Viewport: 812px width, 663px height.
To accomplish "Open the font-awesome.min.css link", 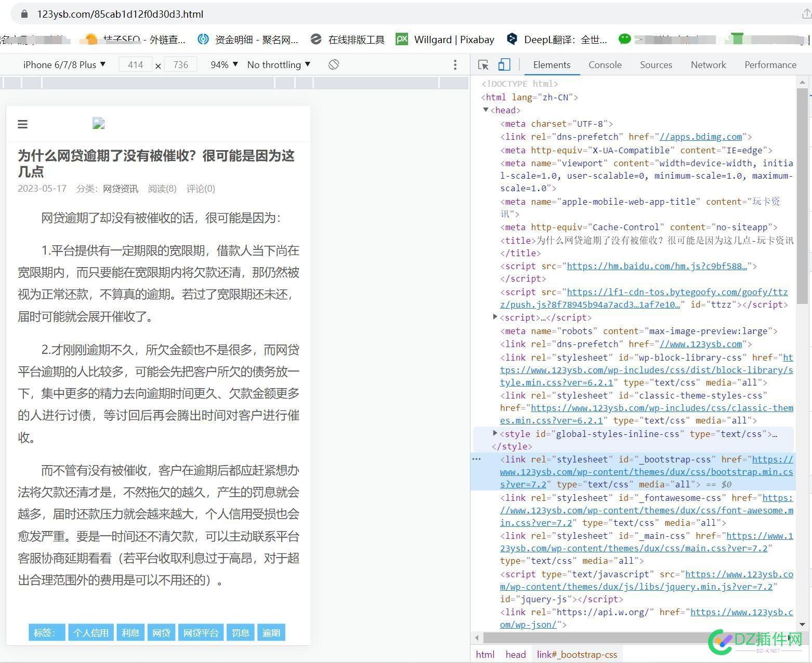I will pos(646,510).
